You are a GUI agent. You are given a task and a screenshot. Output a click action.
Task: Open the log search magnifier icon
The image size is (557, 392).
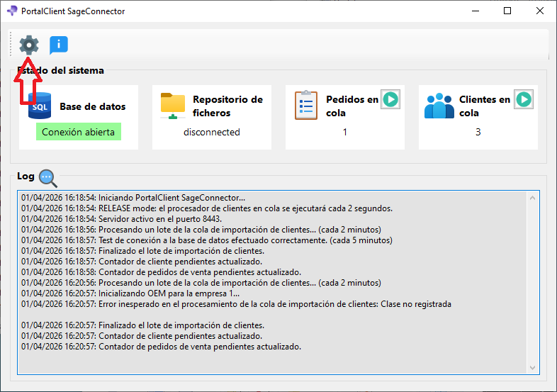click(48, 178)
